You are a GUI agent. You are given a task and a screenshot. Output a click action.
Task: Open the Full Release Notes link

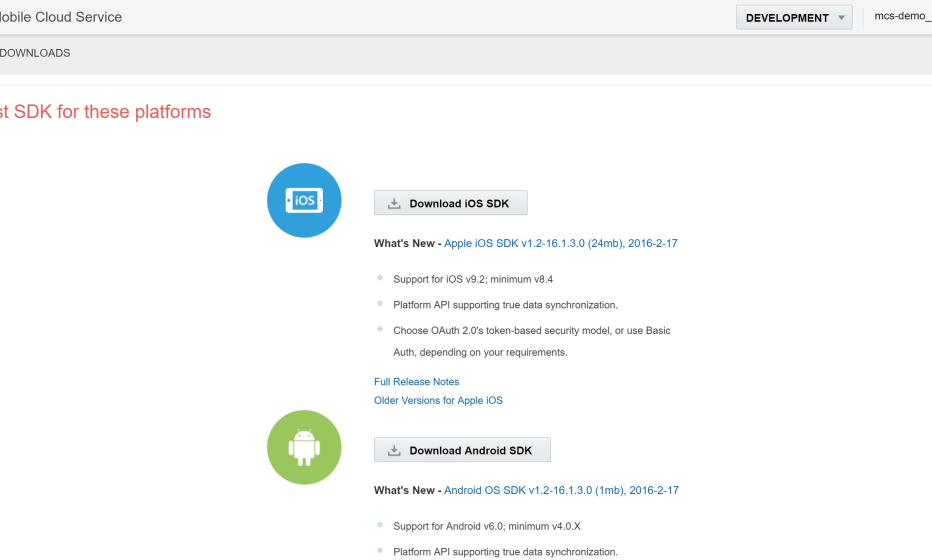[416, 382]
